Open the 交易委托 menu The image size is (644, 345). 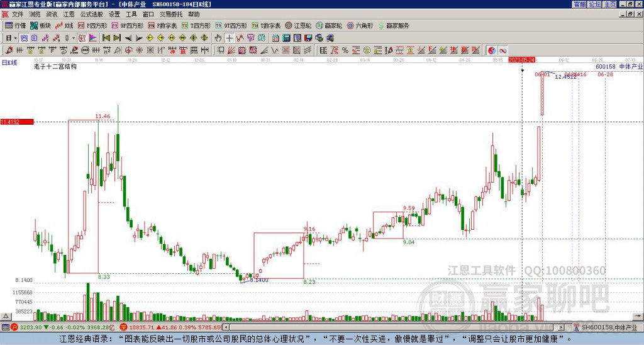tap(171, 14)
